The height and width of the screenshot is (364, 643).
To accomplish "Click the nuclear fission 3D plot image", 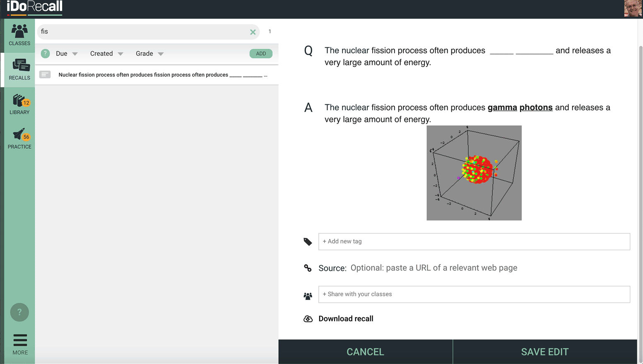I will click(474, 173).
